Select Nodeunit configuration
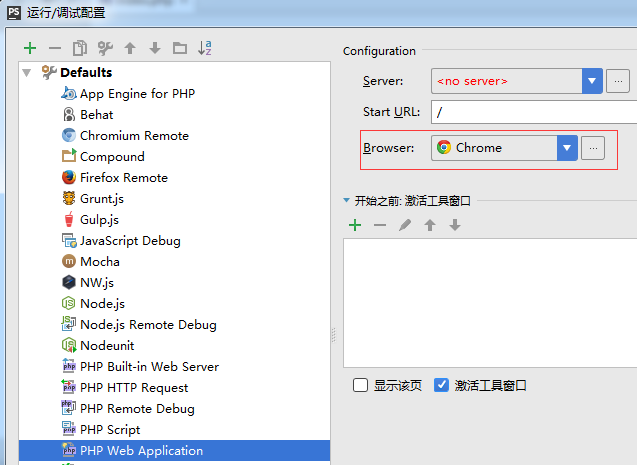The height and width of the screenshot is (465, 637). (x=174, y=346)
